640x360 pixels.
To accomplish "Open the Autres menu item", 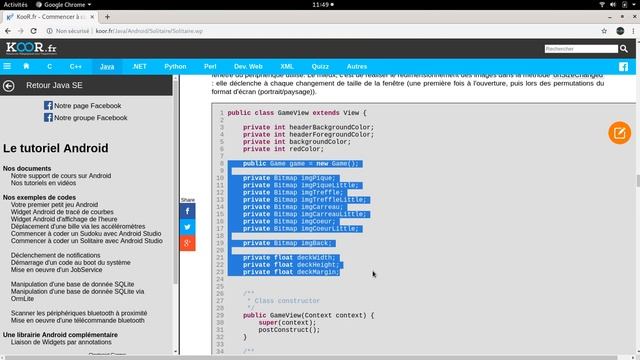I will click(357, 67).
